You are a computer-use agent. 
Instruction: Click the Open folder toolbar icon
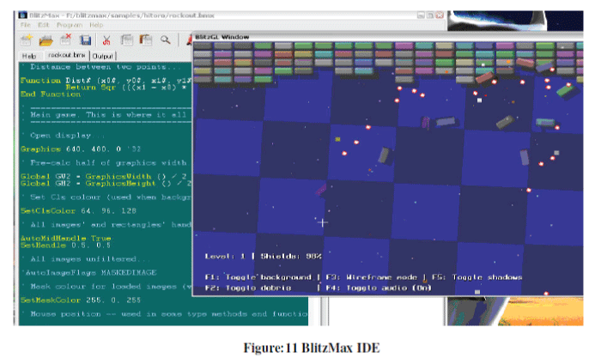tap(46, 39)
